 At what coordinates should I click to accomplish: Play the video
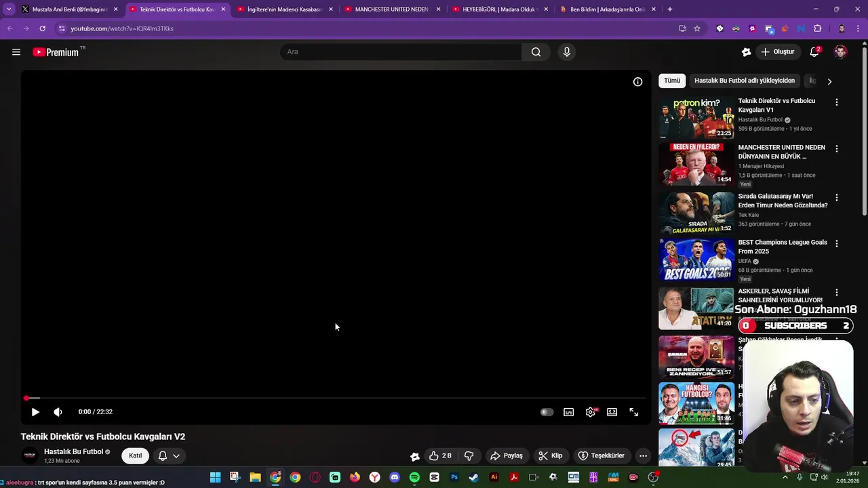click(x=35, y=412)
